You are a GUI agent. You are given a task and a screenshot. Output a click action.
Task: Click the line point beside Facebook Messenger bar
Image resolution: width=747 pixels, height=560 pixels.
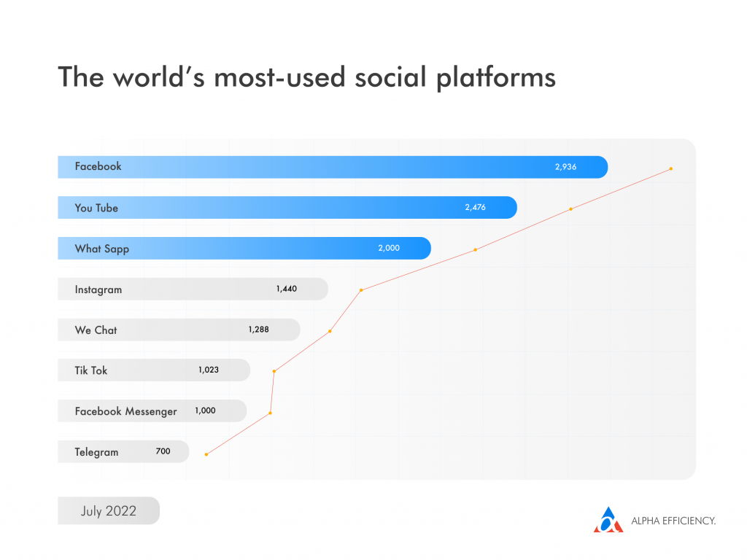click(270, 413)
